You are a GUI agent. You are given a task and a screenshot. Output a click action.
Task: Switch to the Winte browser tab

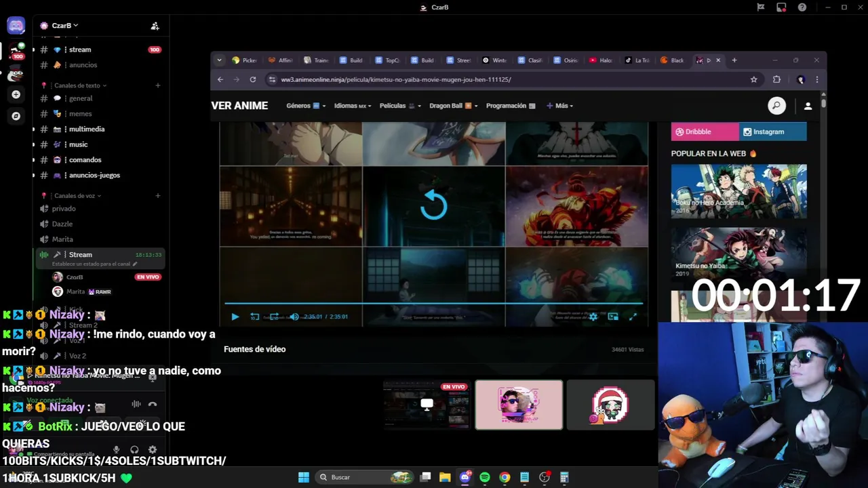494,60
